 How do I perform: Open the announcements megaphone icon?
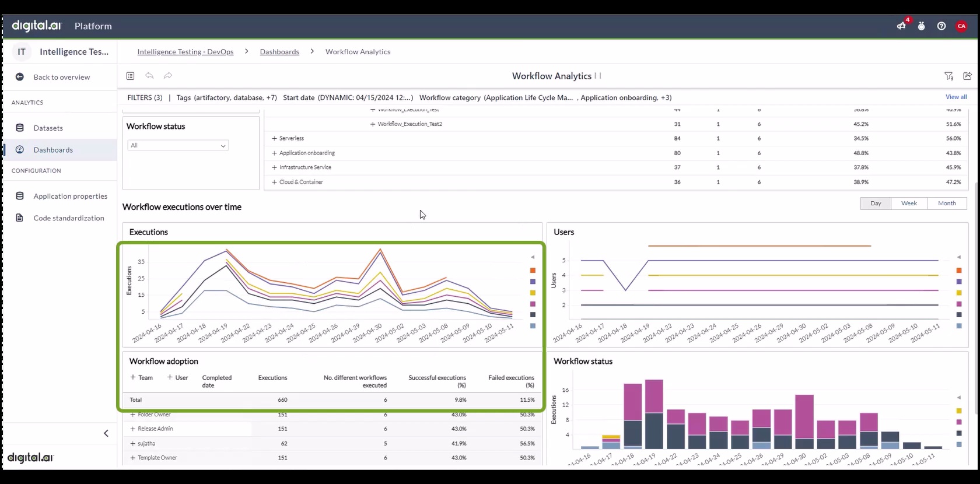[901, 26]
